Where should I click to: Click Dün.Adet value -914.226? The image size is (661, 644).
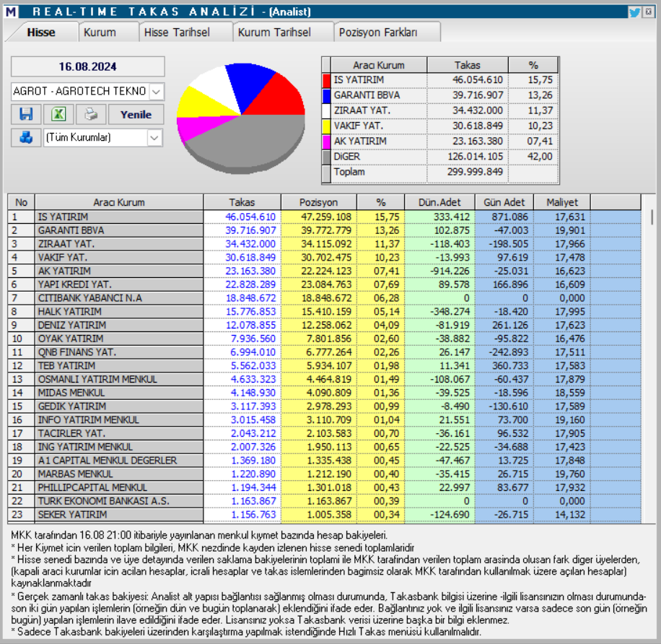coord(450,271)
